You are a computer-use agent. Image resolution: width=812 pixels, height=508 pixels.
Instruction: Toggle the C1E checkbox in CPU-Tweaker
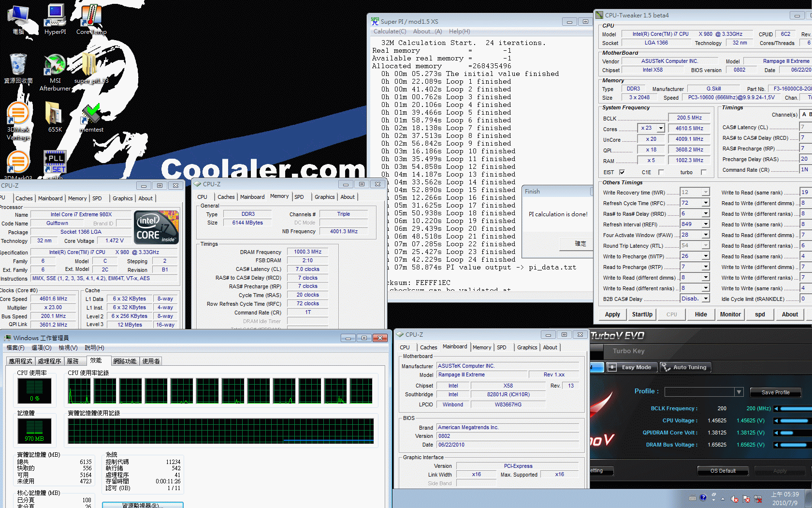click(x=661, y=172)
